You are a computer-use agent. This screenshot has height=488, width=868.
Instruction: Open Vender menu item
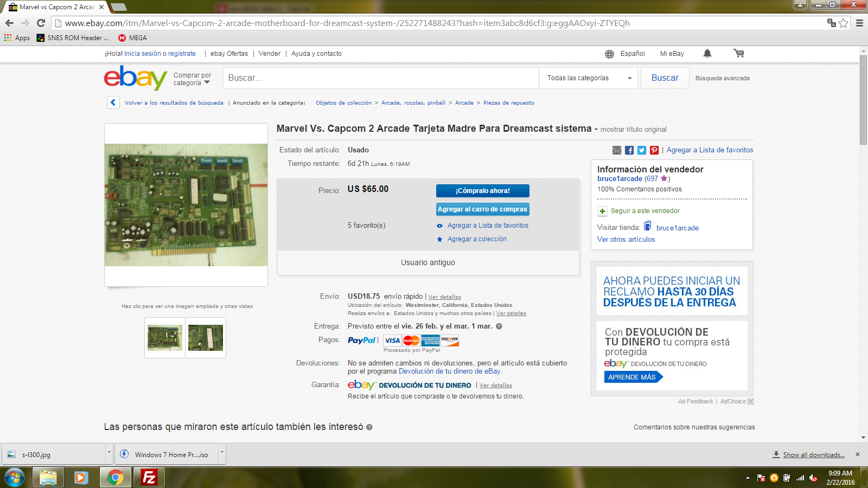coord(270,54)
